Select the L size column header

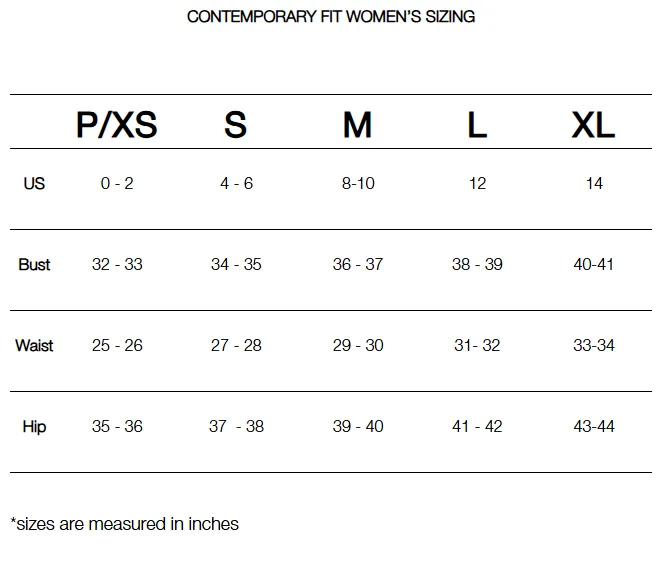(477, 125)
